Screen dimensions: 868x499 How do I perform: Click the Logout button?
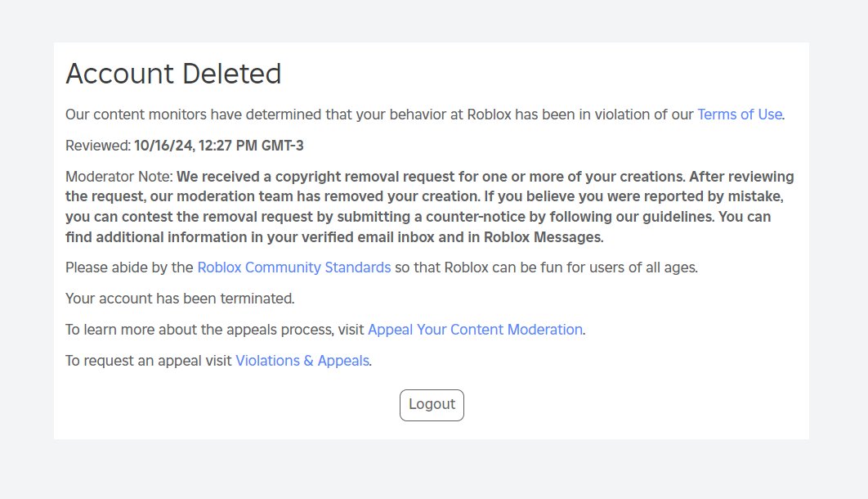(432, 406)
